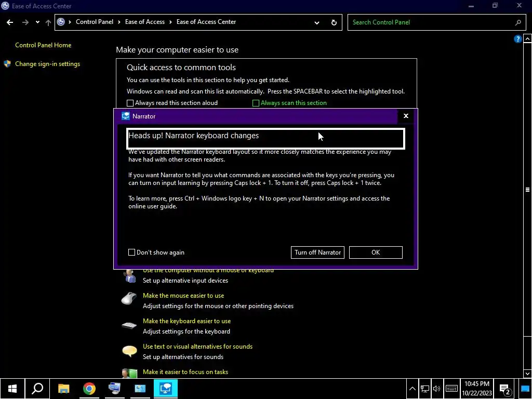
Task: Open Change sign-in settings link
Action: point(47,64)
